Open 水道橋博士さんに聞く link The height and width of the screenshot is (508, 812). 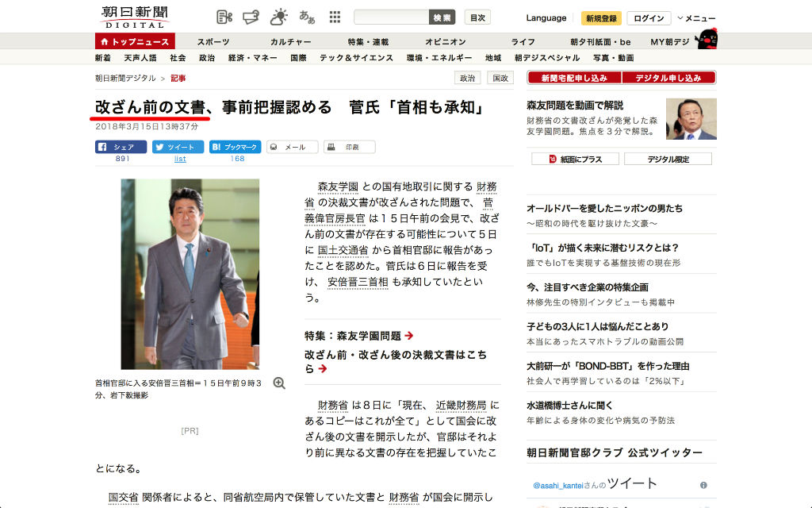[x=569, y=406]
